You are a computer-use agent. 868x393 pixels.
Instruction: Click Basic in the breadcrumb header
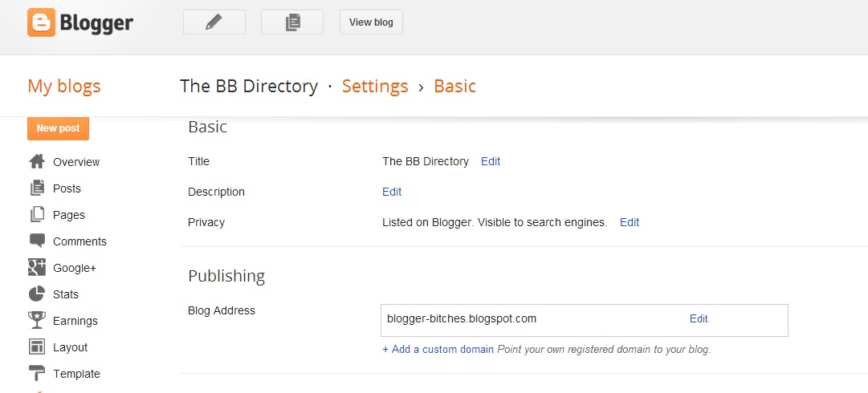(454, 87)
